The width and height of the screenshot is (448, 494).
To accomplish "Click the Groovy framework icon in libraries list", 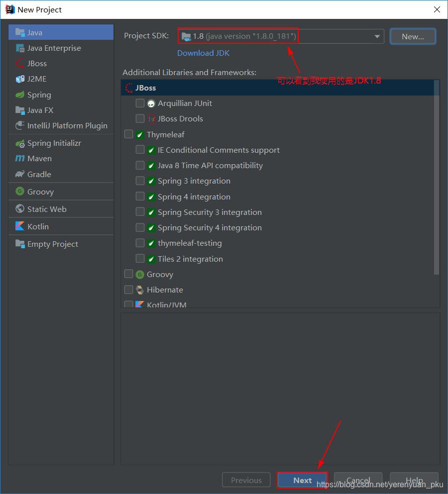I will (140, 275).
